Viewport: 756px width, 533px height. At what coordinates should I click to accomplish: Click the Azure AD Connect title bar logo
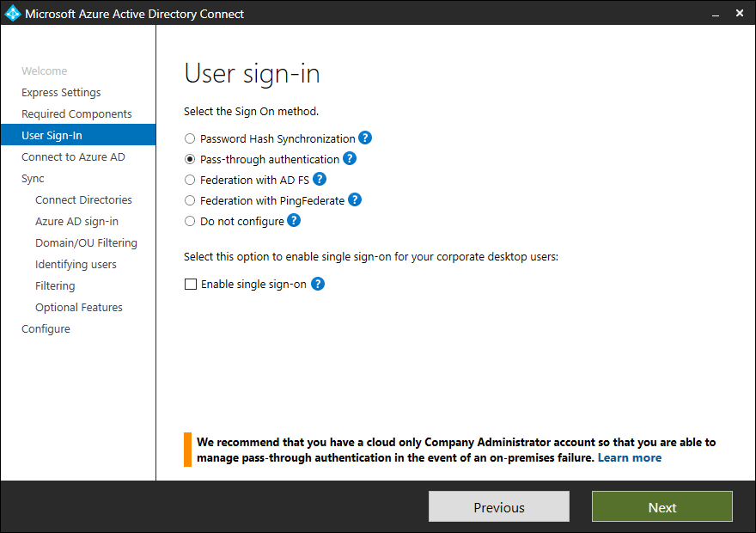[x=13, y=14]
